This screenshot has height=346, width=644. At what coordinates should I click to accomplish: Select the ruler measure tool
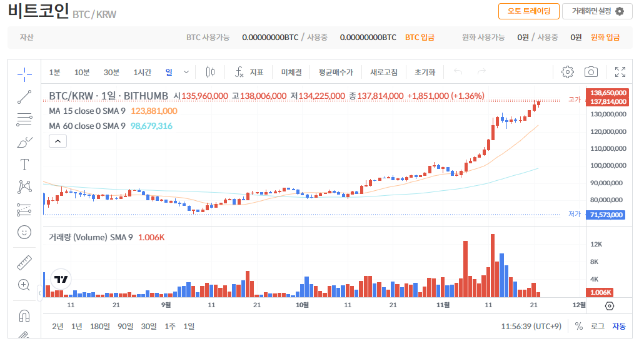(24, 263)
